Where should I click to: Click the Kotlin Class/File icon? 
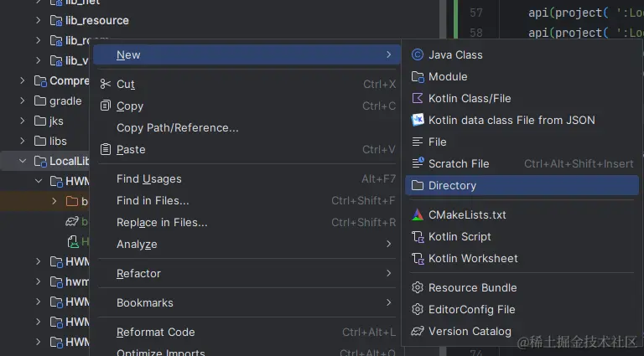pyautogui.click(x=418, y=98)
